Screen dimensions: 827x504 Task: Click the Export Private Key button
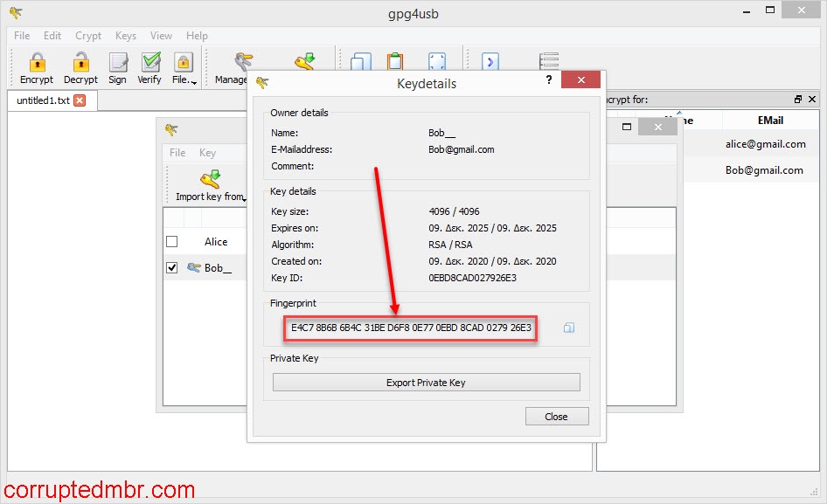pos(424,382)
